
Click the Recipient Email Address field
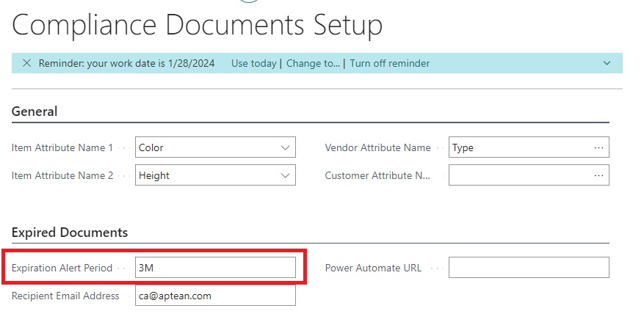[x=215, y=296]
